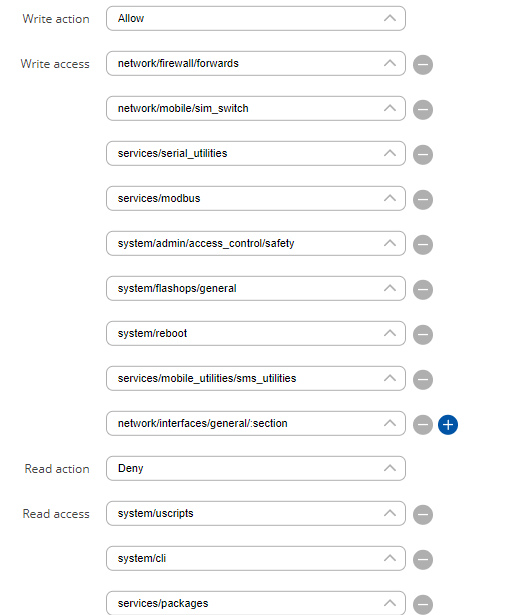The height and width of the screenshot is (615, 532).
Task: Add a new write access entry with plus icon
Action: tap(448, 424)
